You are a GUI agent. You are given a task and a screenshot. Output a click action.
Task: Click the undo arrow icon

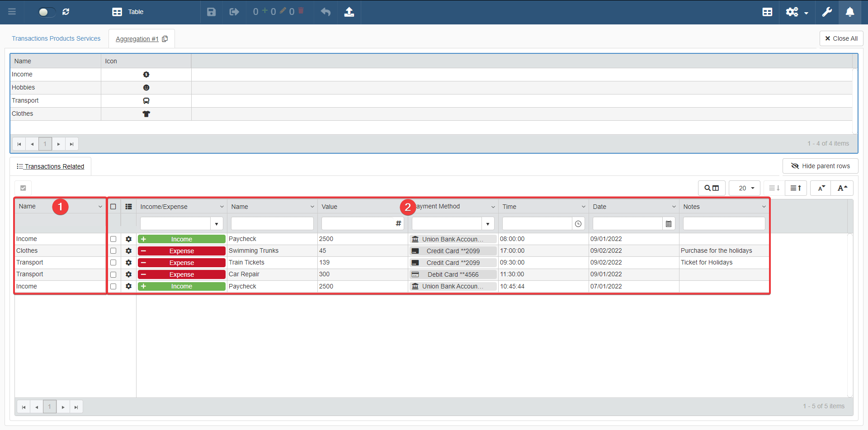pos(325,12)
